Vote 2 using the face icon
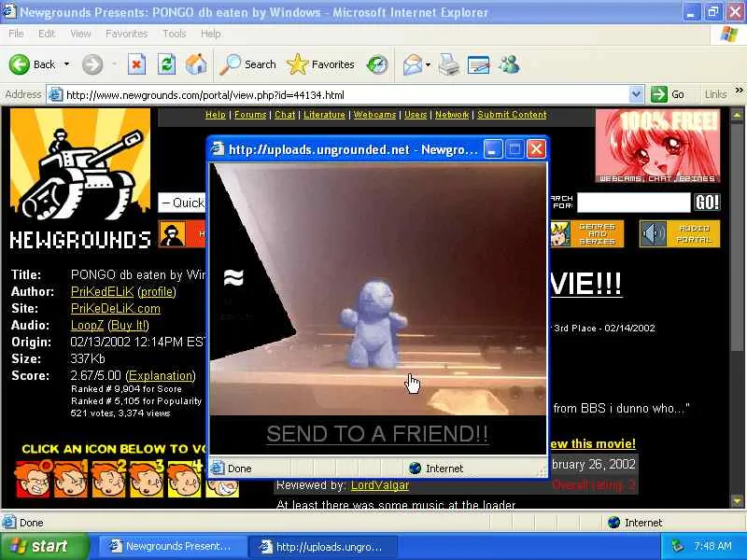Screen dimensions: 747x560 pyautogui.click(x=108, y=478)
